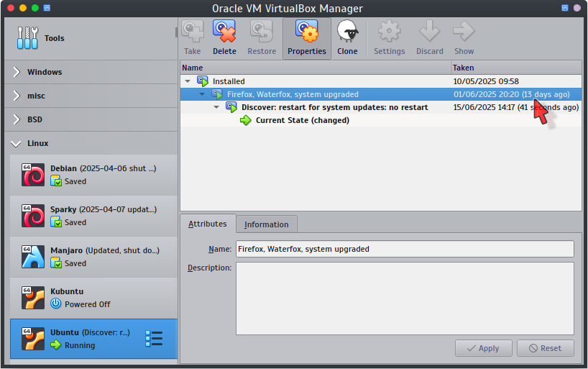Screen dimensions: 588x369
Task: Click the title bar right blue icon
Action: coord(565,8)
